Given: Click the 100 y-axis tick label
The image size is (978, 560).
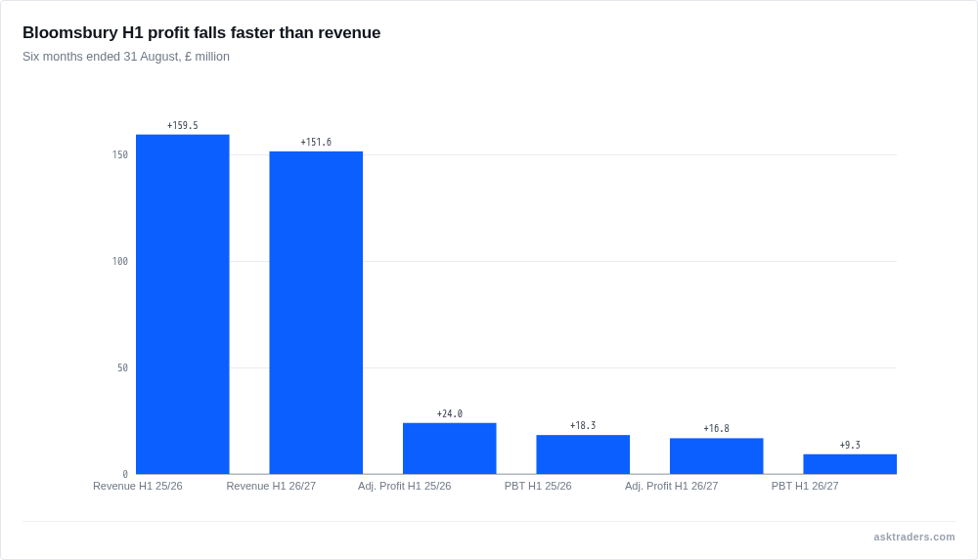Looking at the screenshot, I should pos(120,261).
